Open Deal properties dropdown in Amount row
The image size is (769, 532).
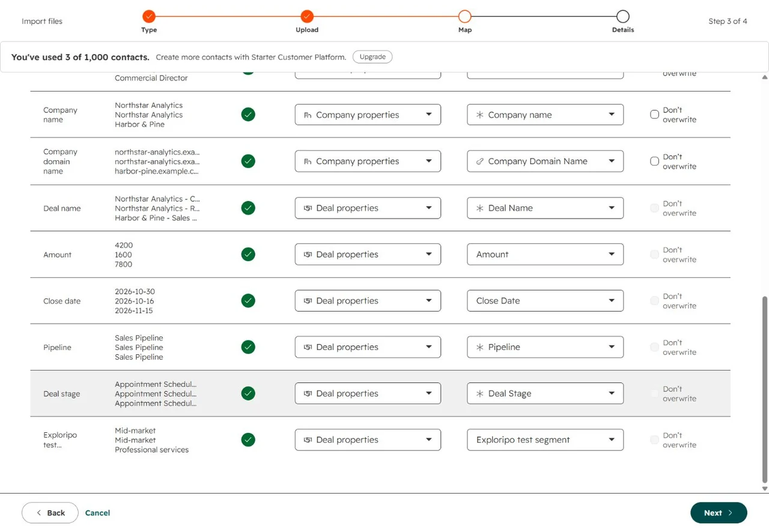click(368, 254)
